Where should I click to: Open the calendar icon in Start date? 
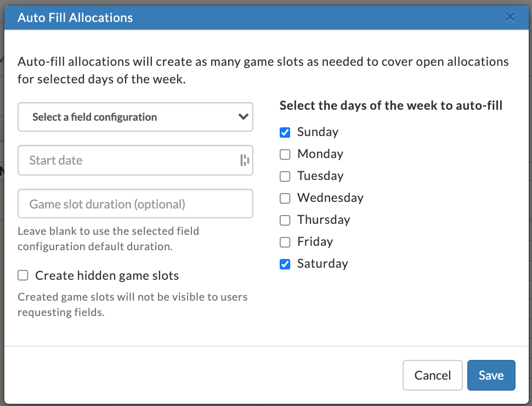[x=245, y=160]
